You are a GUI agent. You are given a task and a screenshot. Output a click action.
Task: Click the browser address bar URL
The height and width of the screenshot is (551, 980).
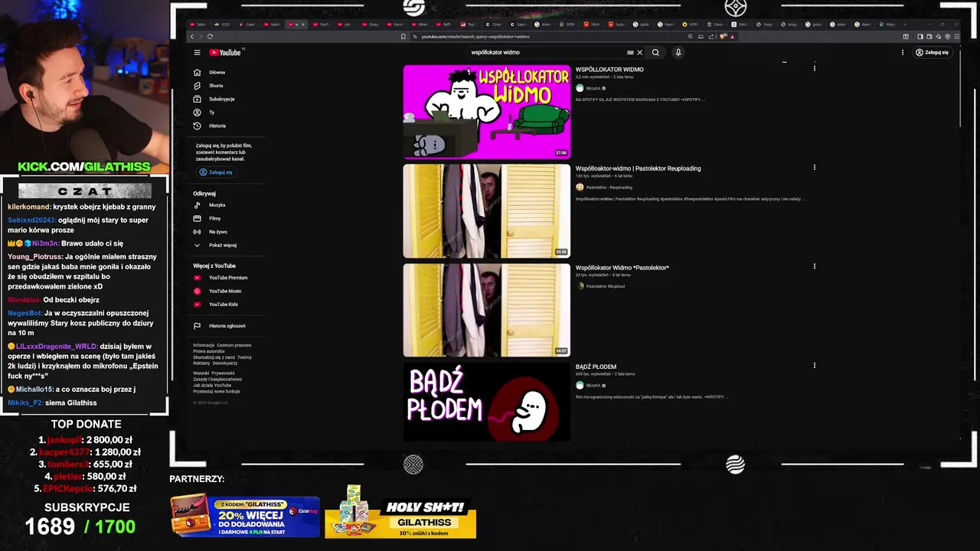(475, 37)
